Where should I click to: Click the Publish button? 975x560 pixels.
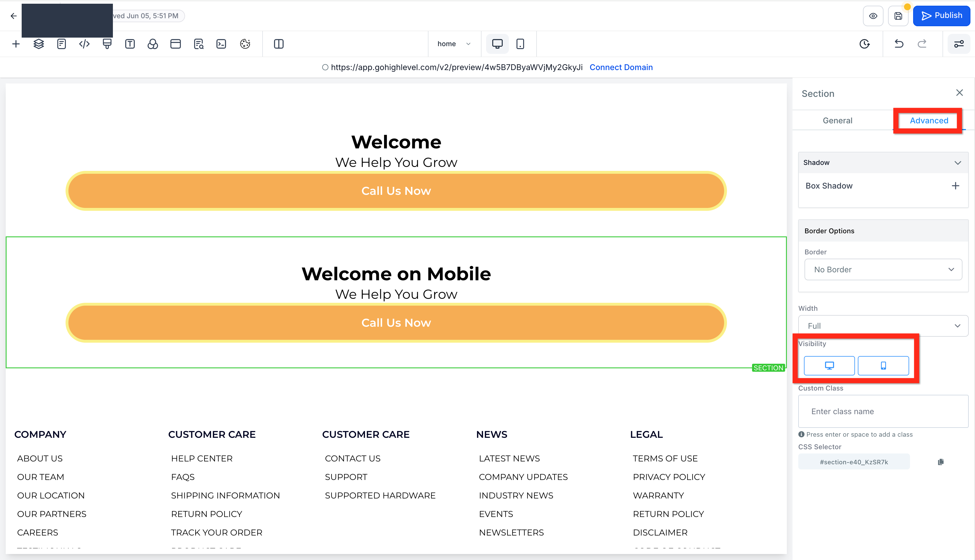point(941,16)
